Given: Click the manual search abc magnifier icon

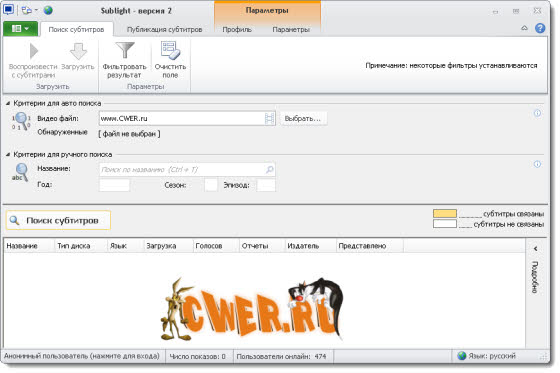Looking at the screenshot, I should [20, 172].
